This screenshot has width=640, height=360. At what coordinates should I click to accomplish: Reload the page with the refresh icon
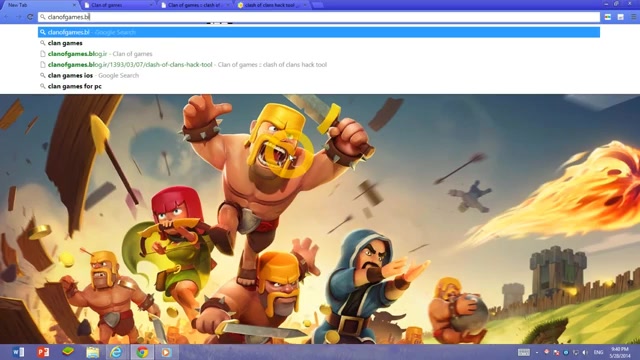click(30, 17)
